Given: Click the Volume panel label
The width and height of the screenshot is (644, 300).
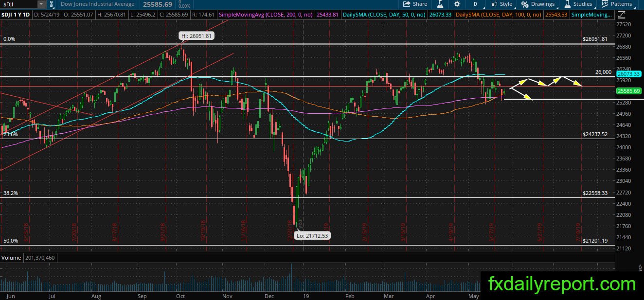Looking at the screenshot, I should click(11, 257).
